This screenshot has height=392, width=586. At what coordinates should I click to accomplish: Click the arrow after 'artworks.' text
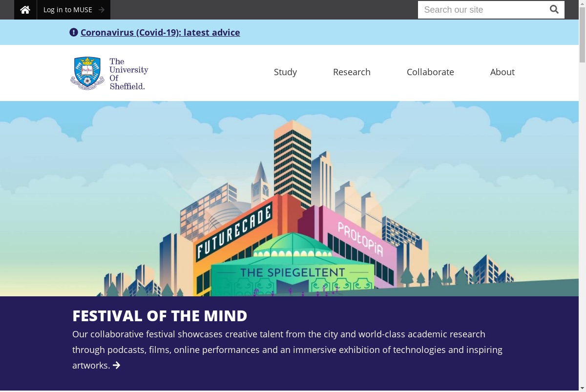click(x=116, y=365)
